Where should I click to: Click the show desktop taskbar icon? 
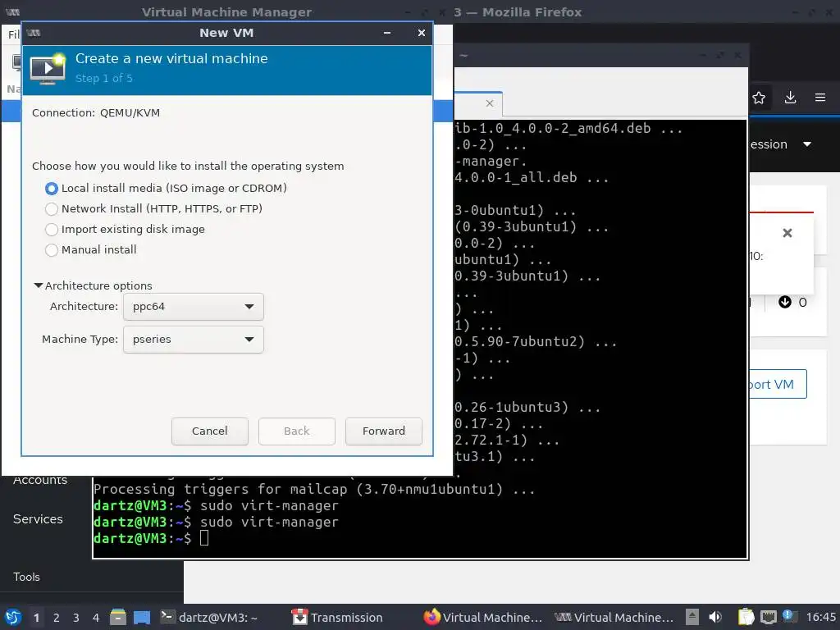click(x=142, y=618)
